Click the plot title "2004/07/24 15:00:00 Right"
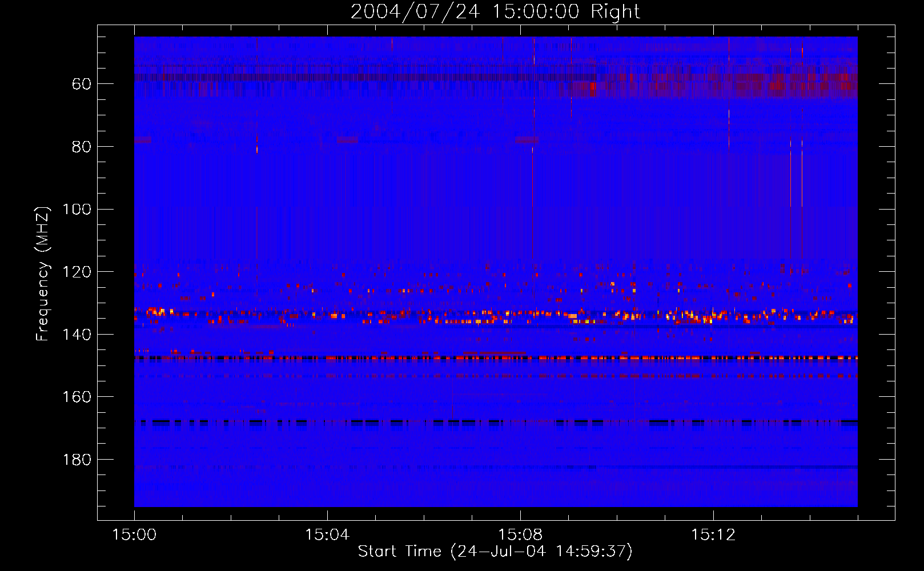The width and height of the screenshot is (924, 571). click(x=495, y=12)
